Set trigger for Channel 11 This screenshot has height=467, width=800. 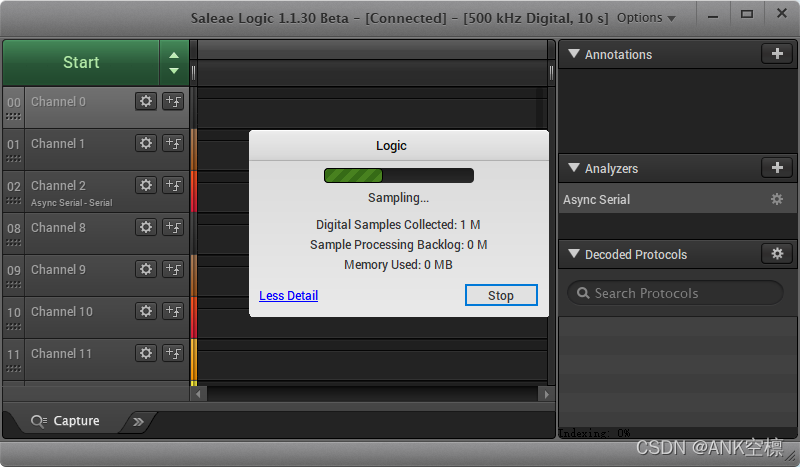(173, 353)
